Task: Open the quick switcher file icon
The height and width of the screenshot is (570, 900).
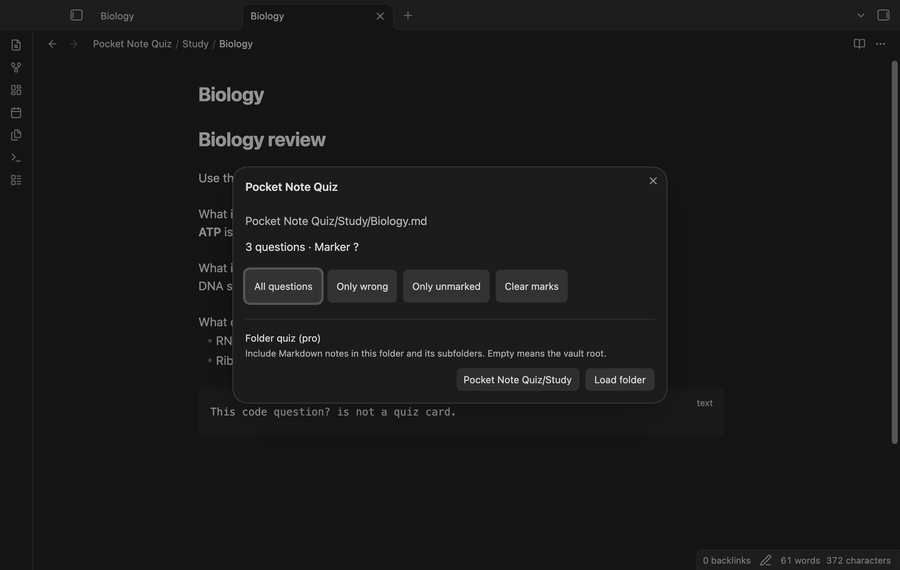Action: [x=16, y=45]
